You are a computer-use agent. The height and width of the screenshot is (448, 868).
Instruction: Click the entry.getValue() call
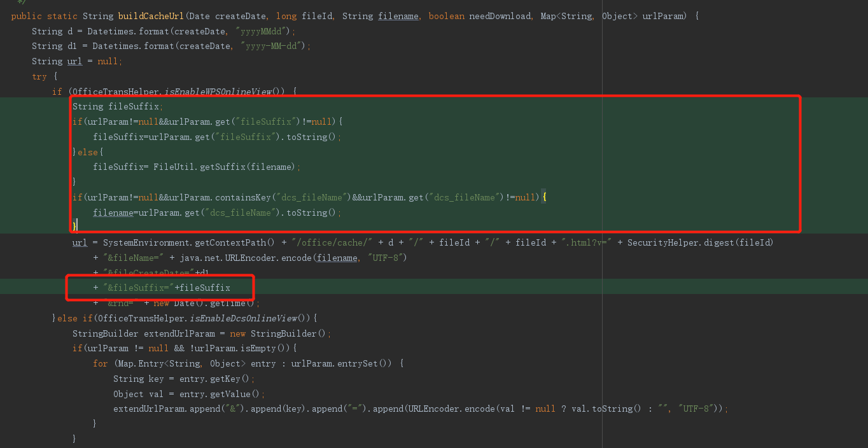tap(216, 394)
